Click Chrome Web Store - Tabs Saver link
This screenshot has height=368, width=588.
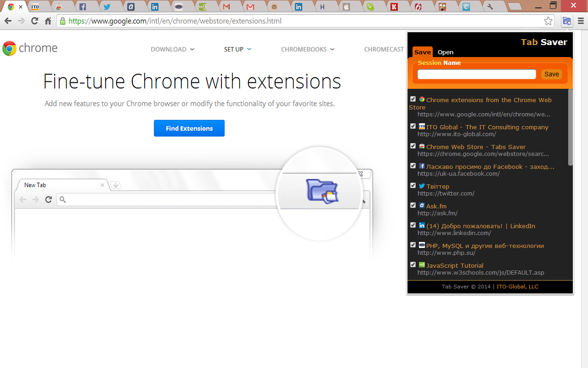pos(476,147)
